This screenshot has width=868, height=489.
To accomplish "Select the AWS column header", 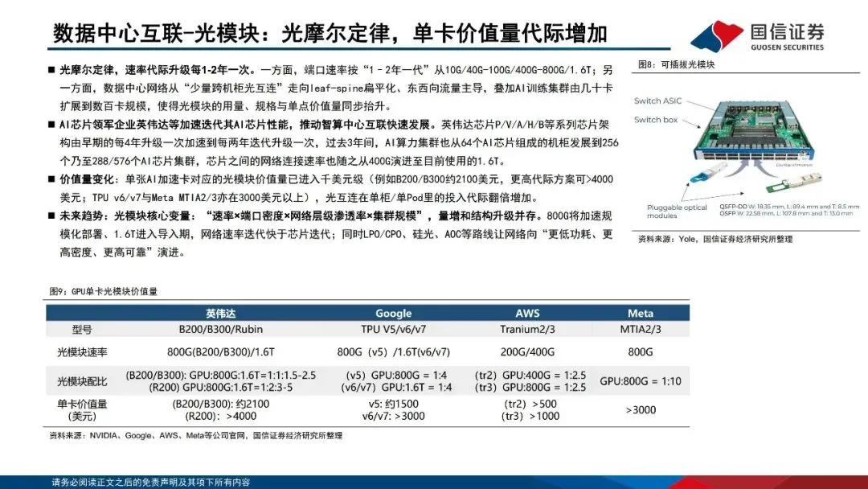I will [x=527, y=313].
